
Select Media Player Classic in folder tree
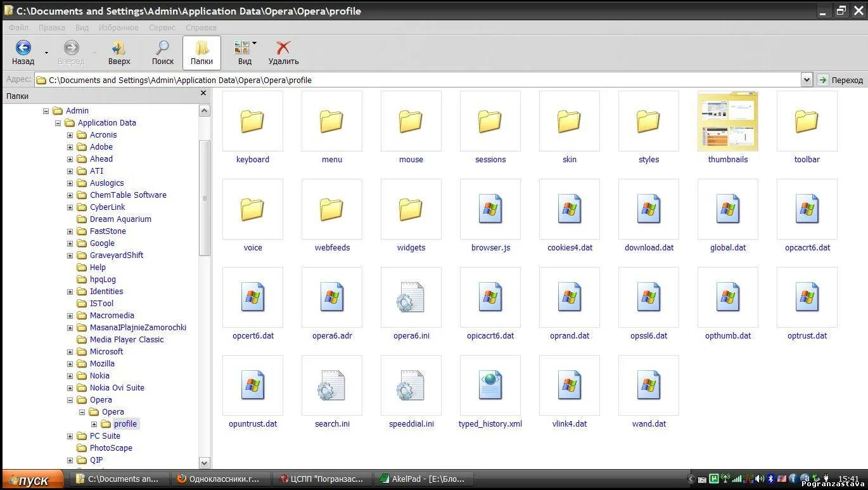(x=127, y=340)
